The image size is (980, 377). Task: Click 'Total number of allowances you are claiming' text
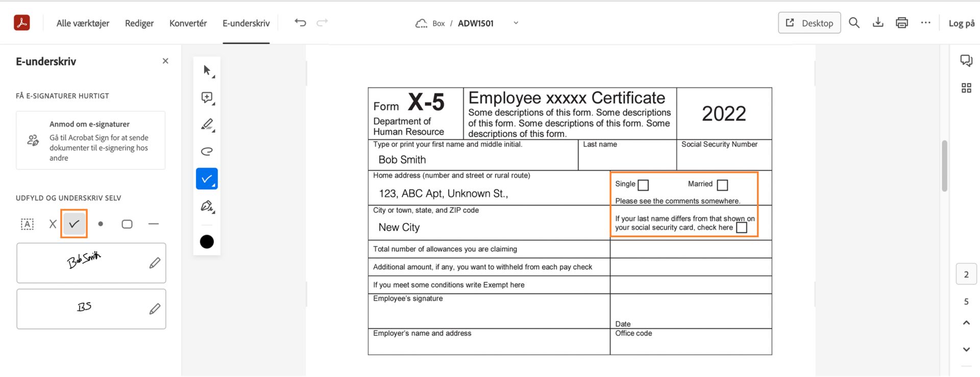point(445,249)
